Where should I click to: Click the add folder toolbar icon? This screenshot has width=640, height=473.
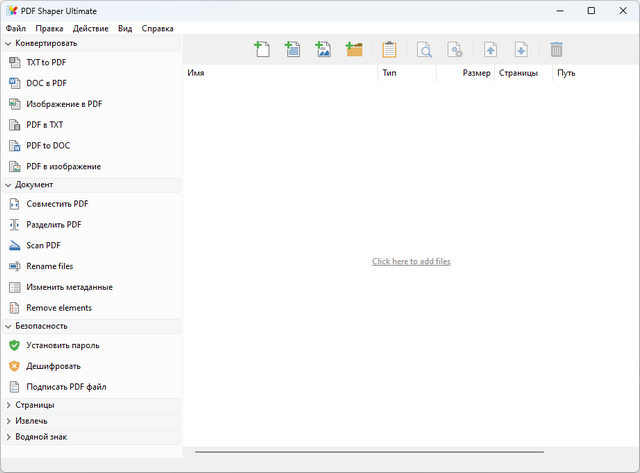(353, 49)
